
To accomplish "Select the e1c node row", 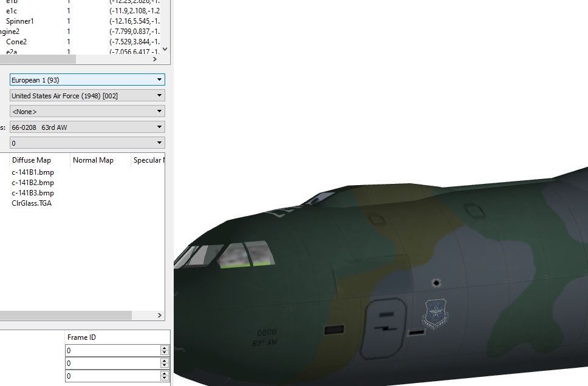I will tap(80, 11).
